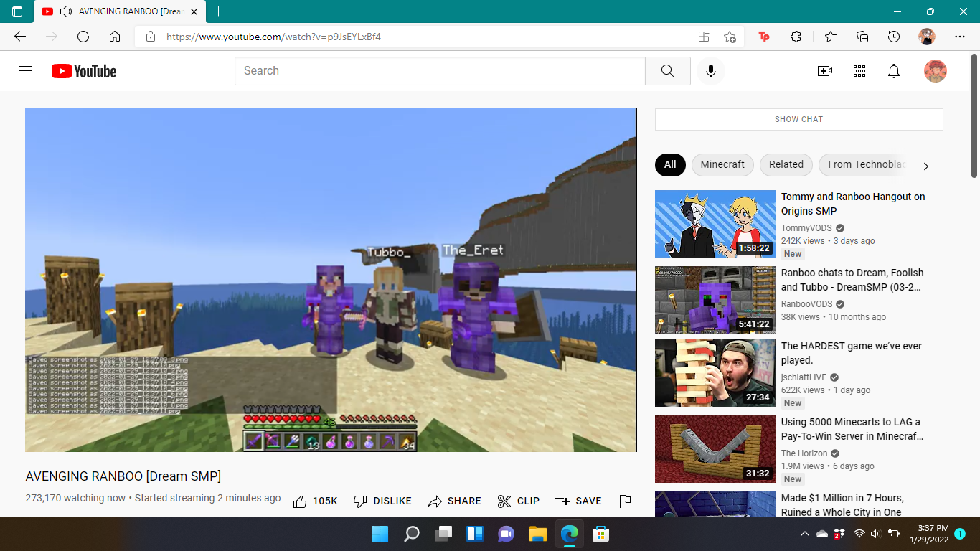This screenshot has width=980, height=551.
Task: Click the search magnifier button
Action: [668, 71]
